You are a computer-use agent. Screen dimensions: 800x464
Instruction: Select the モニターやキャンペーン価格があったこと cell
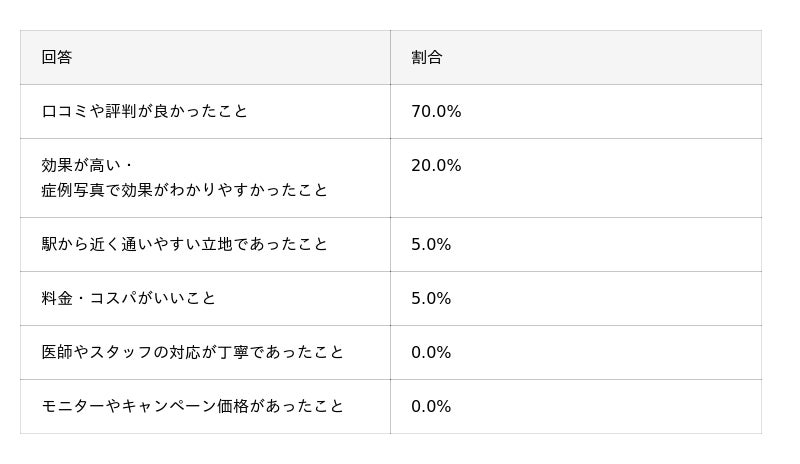tap(192, 406)
